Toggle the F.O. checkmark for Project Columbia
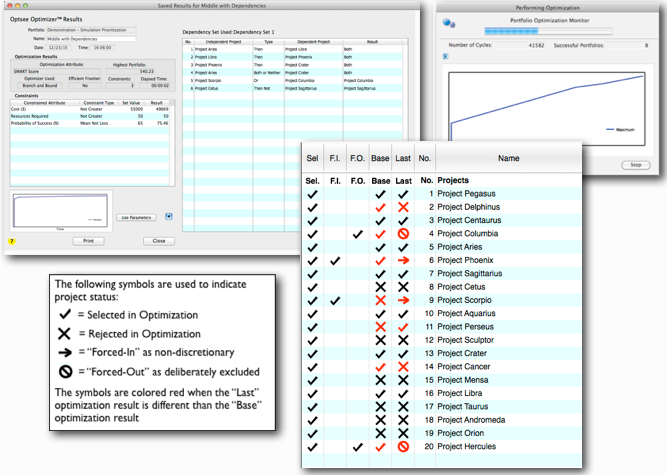The height and width of the screenshot is (475, 667). click(358, 233)
